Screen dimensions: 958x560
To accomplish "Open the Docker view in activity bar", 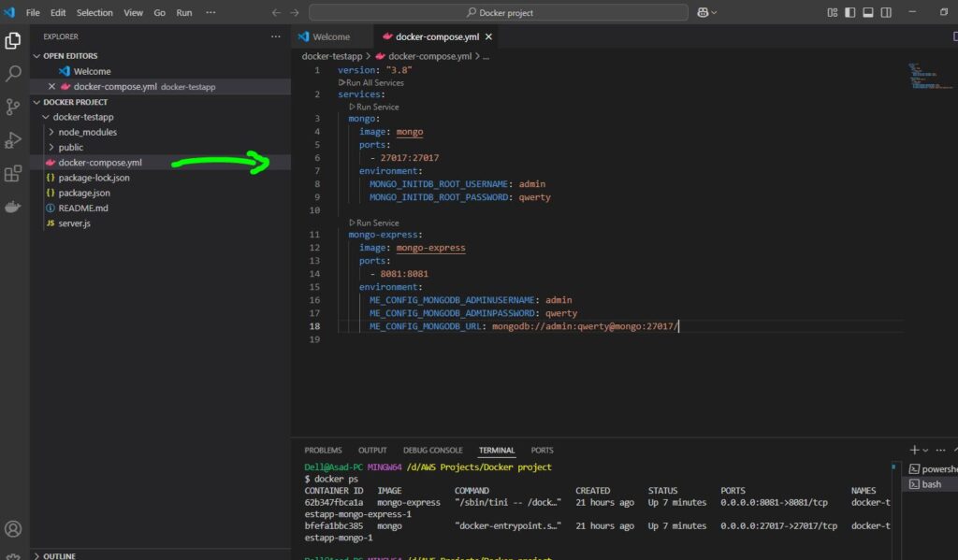I will pos(13,207).
